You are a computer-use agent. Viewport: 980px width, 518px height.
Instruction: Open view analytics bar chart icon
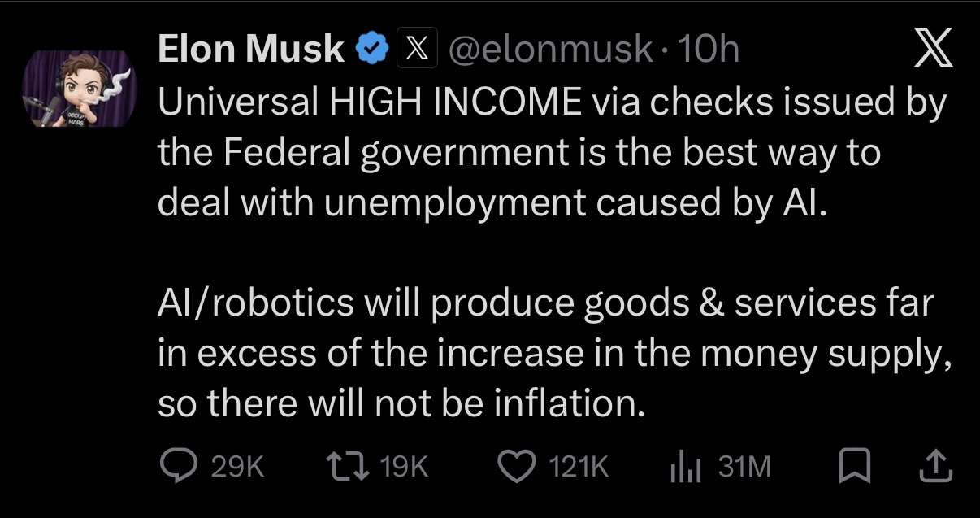pos(685,466)
